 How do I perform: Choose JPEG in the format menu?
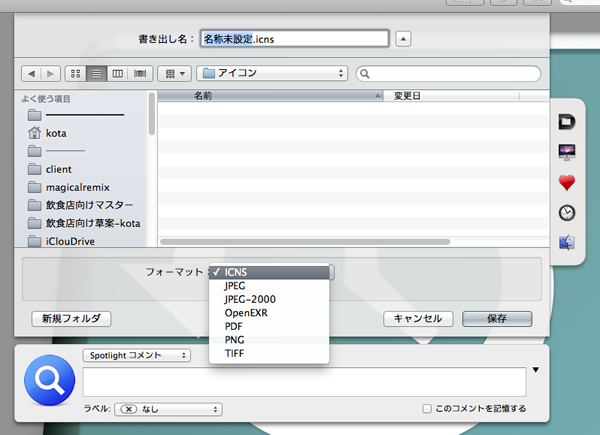(269, 286)
